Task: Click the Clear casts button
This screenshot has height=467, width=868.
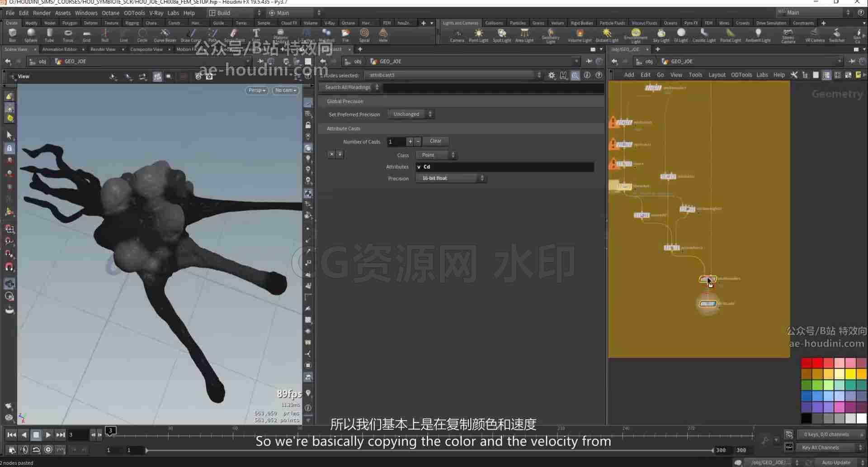Action: (x=435, y=141)
